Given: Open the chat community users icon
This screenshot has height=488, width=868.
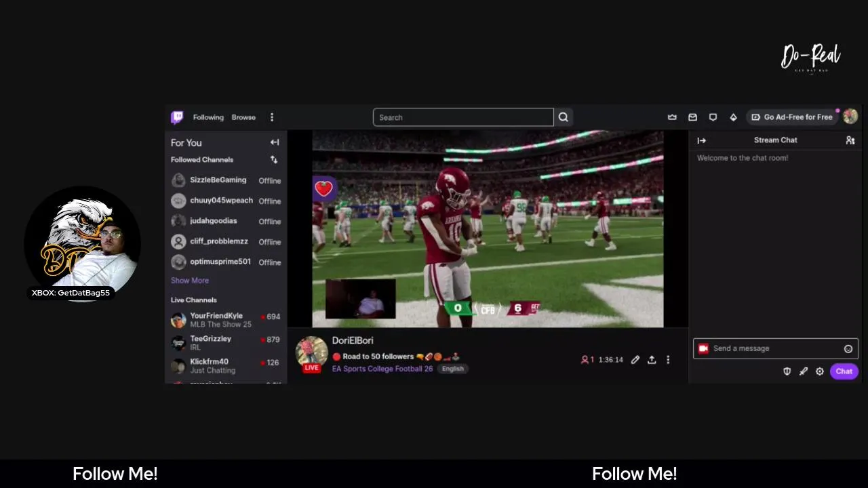Looking at the screenshot, I should click(x=850, y=140).
